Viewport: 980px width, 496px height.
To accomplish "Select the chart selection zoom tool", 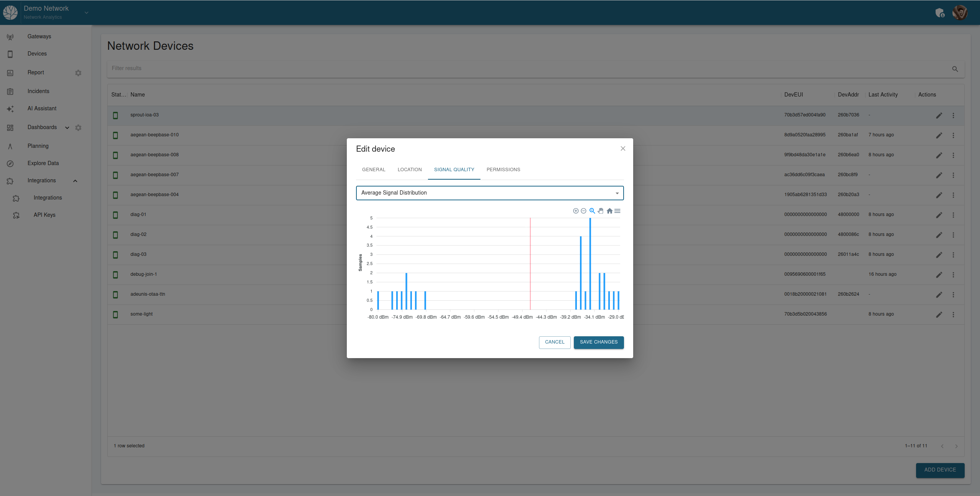I will pos(592,211).
